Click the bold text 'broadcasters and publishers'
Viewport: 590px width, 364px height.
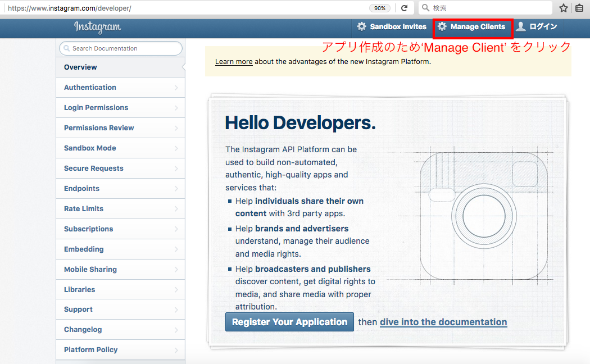click(312, 269)
